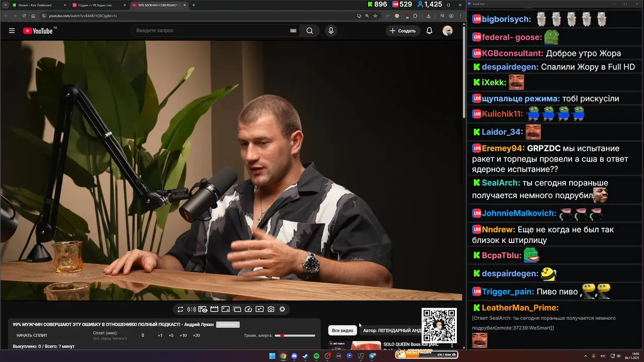
Task: Switch to the Студия — VK Видео Live tab
Action: pos(98,5)
